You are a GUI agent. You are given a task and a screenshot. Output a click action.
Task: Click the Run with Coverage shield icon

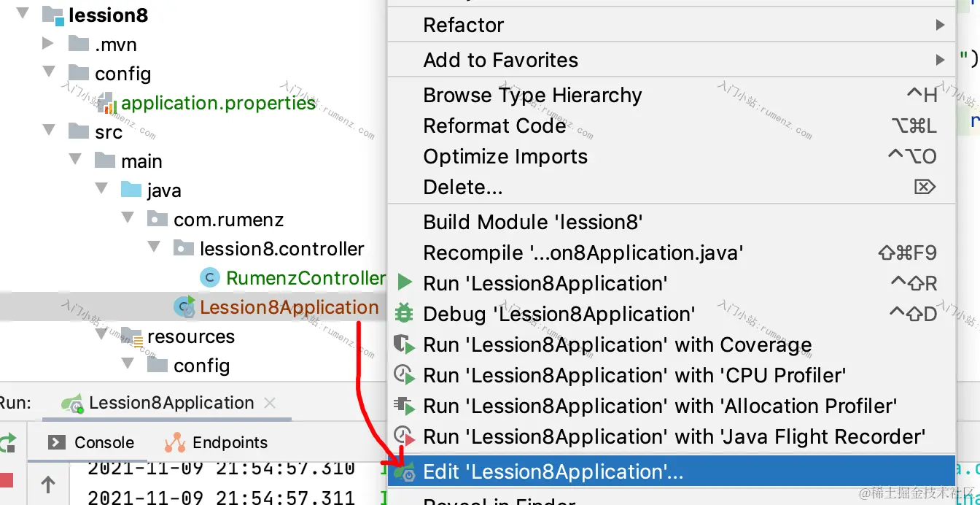(403, 344)
